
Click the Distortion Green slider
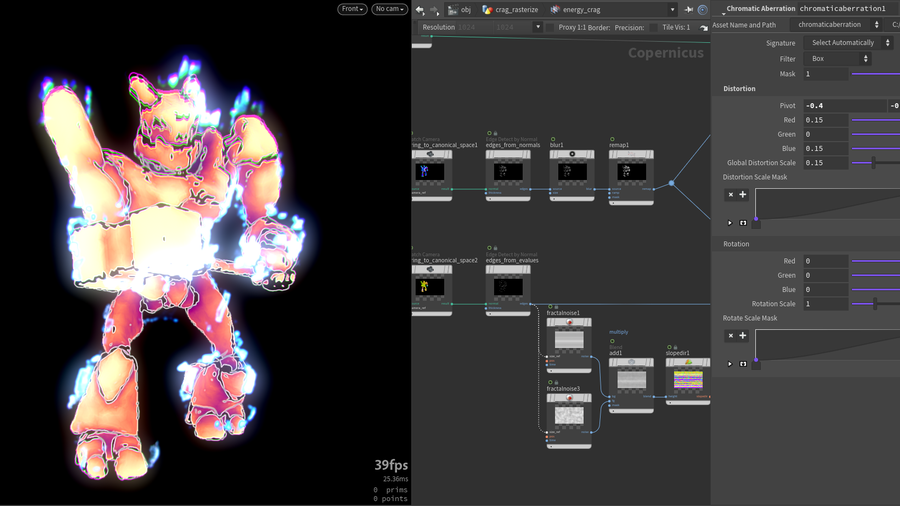click(876, 134)
